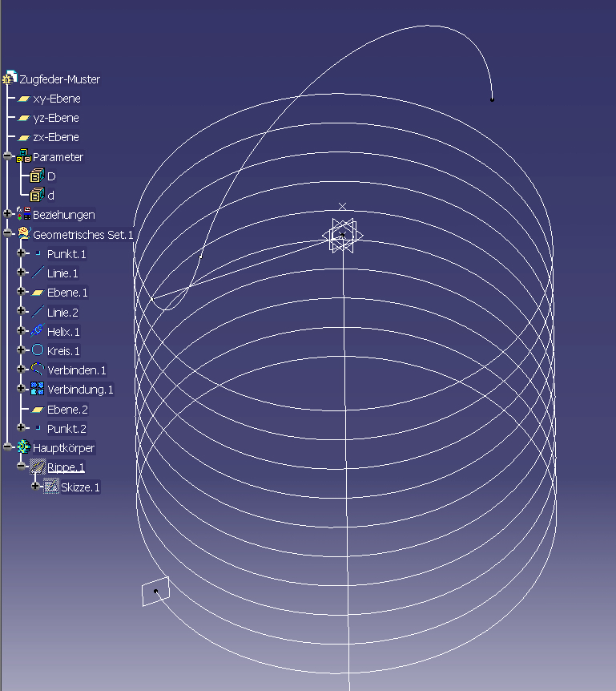Click the small sketch plane square near helix start

point(155,592)
